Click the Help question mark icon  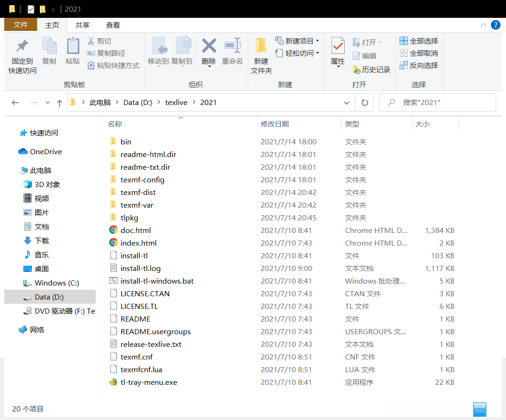point(496,25)
